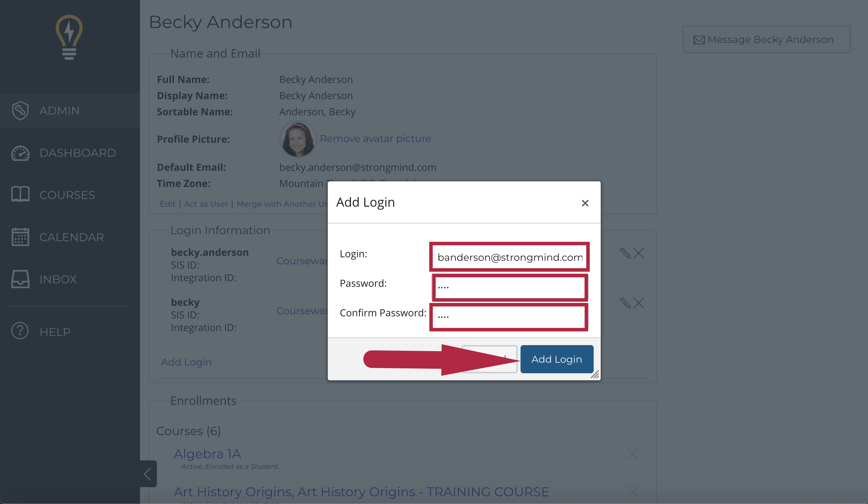
Task: Click the Courseware link beside becky.anderson login
Action: pyautogui.click(x=302, y=261)
